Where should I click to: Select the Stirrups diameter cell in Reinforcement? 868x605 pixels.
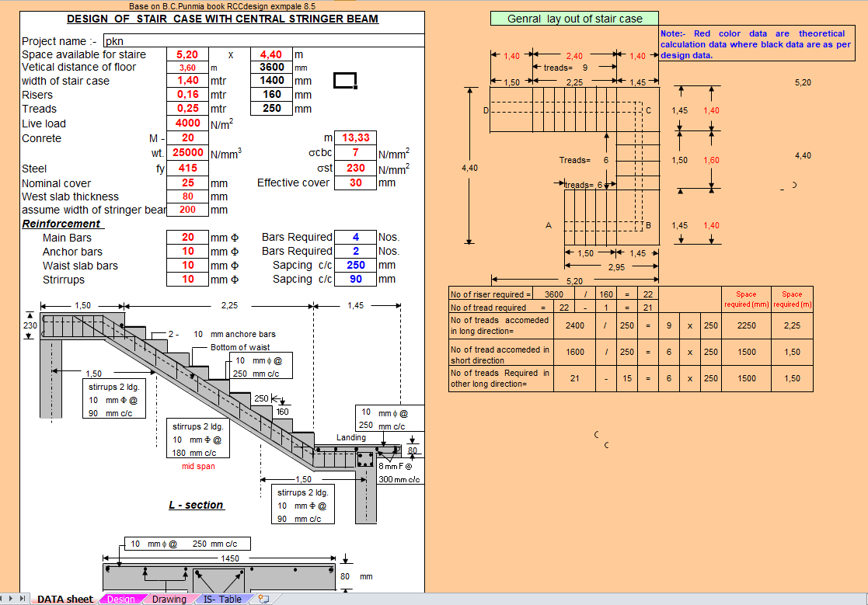tap(187, 280)
